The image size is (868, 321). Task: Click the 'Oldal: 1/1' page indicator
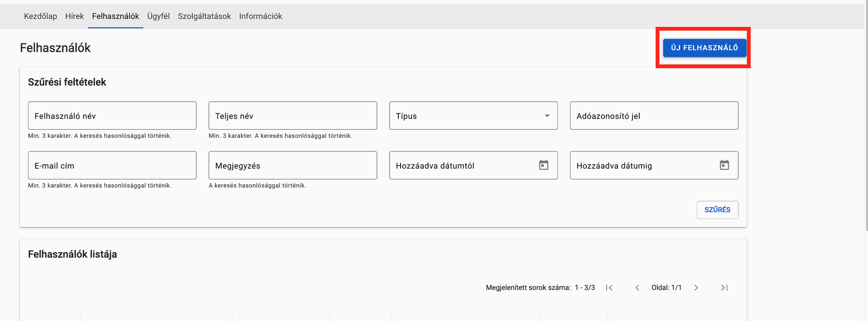coord(666,288)
